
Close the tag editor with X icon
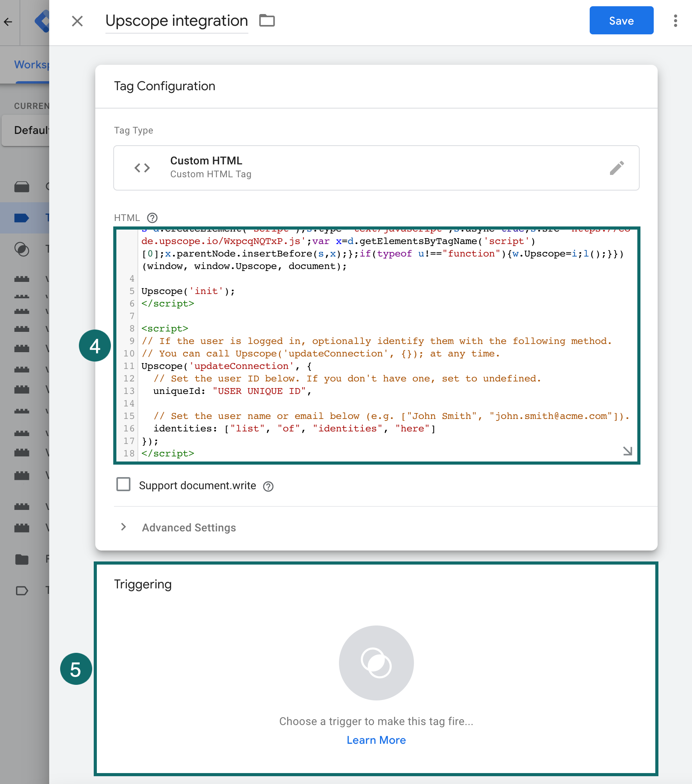77,21
